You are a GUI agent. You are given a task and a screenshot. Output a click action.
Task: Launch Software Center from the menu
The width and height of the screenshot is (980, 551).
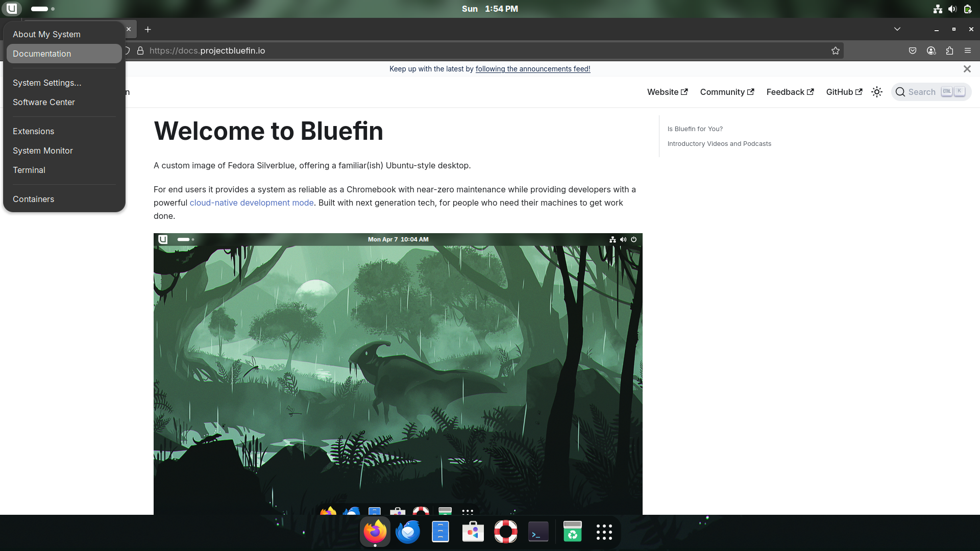point(64,102)
